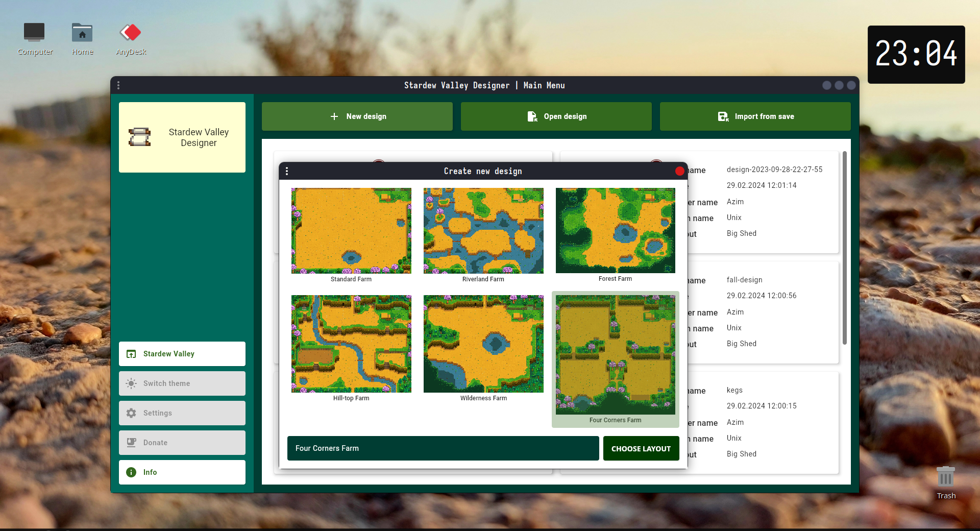This screenshot has height=531, width=980.
Task: Click the save icon on Import from save
Action: (x=723, y=116)
